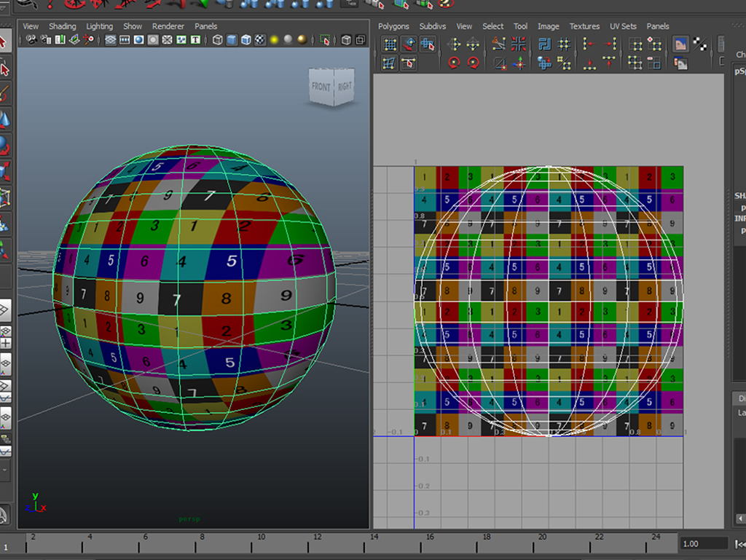The image size is (746, 560).
Task: Toggle wireframe on shaded mode
Action: tap(246, 40)
